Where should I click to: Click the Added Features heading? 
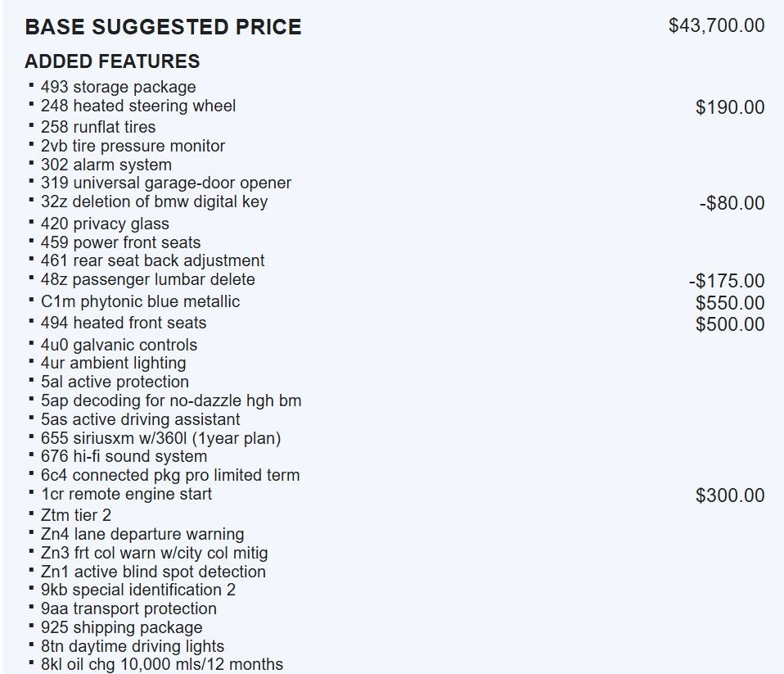coord(112,61)
